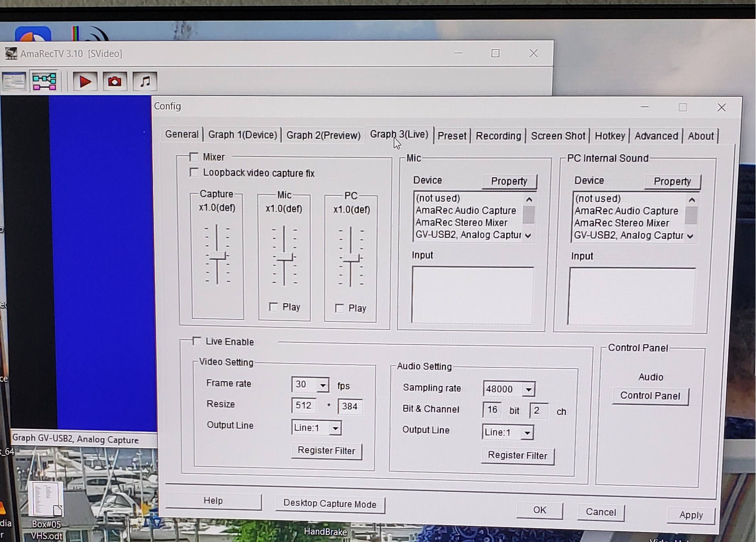
Task: Click the channel count field 2
Action: pyautogui.click(x=539, y=411)
